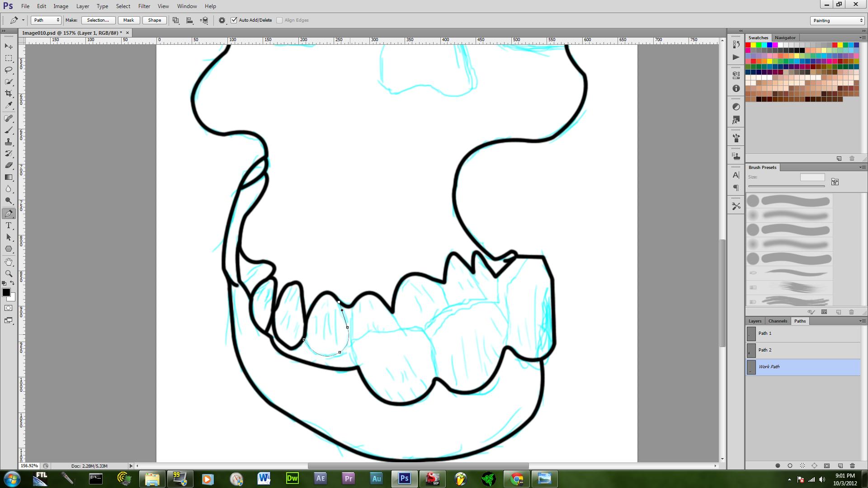Select the Clone Stamp tool

pyautogui.click(x=9, y=142)
